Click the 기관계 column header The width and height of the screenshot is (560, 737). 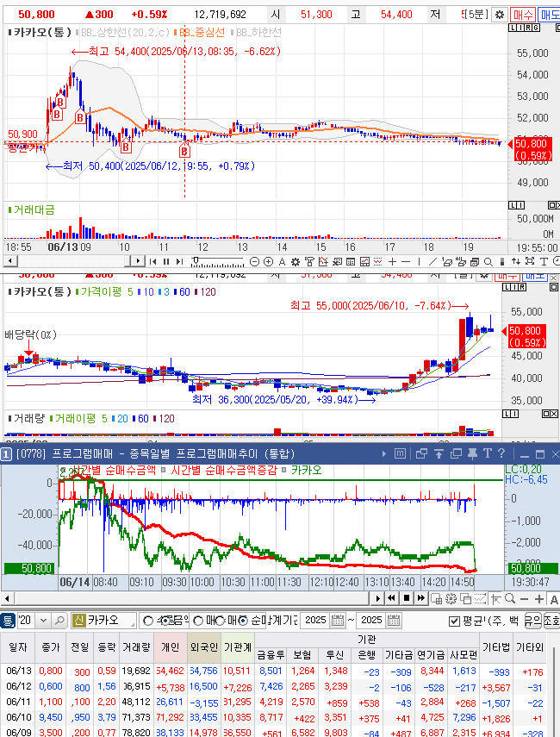click(x=238, y=647)
